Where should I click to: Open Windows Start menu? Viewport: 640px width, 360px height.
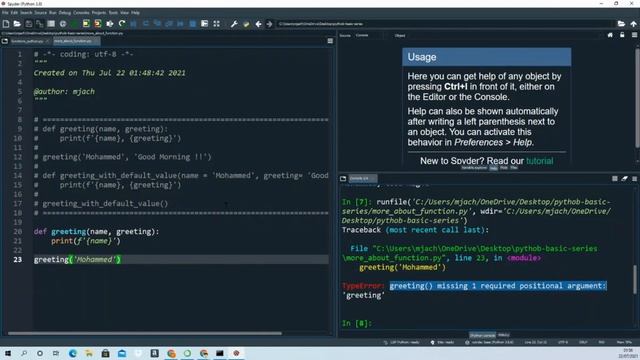coord(8,353)
